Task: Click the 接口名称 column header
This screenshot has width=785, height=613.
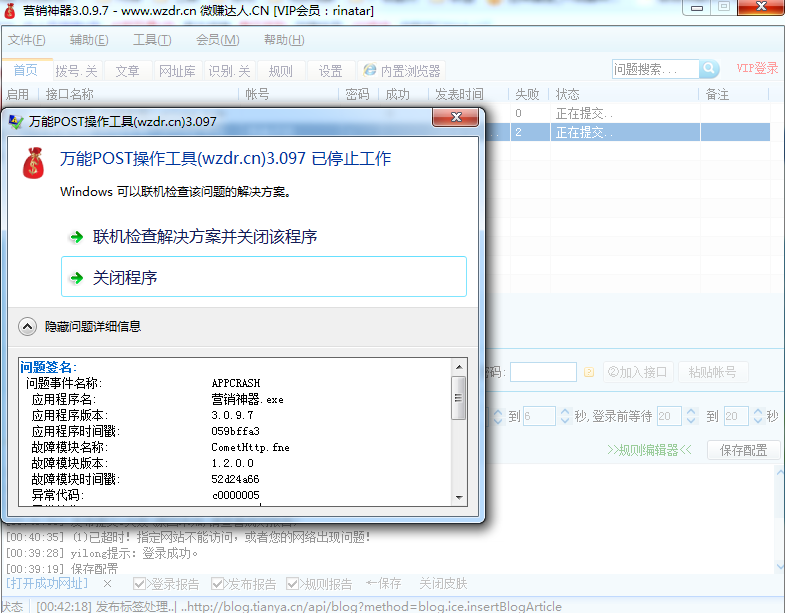Action: point(70,94)
